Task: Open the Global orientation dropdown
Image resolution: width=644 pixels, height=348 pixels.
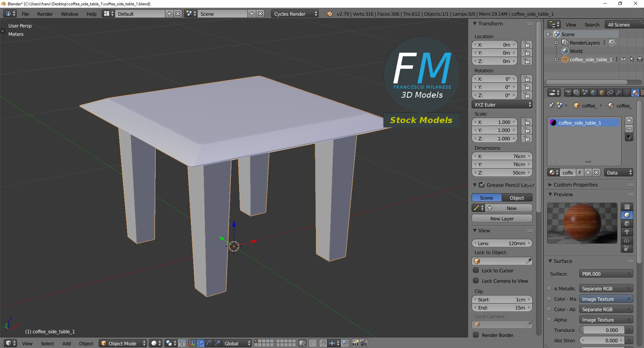Action: [x=236, y=343]
